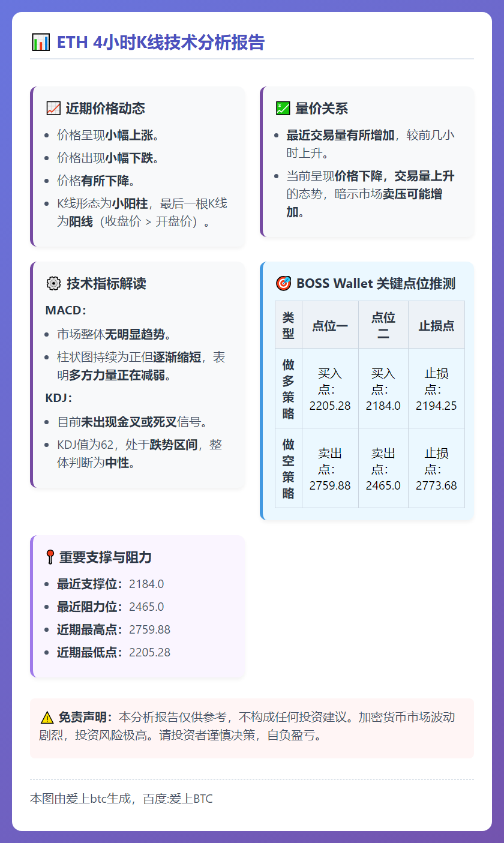Click the 类型 table header
This screenshot has width=504, height=843.
pyautogui.click(x=289, y=325)
